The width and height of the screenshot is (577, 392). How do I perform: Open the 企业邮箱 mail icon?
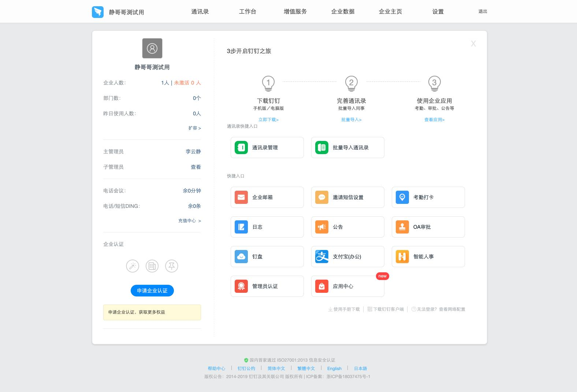[x=241, y=197]
